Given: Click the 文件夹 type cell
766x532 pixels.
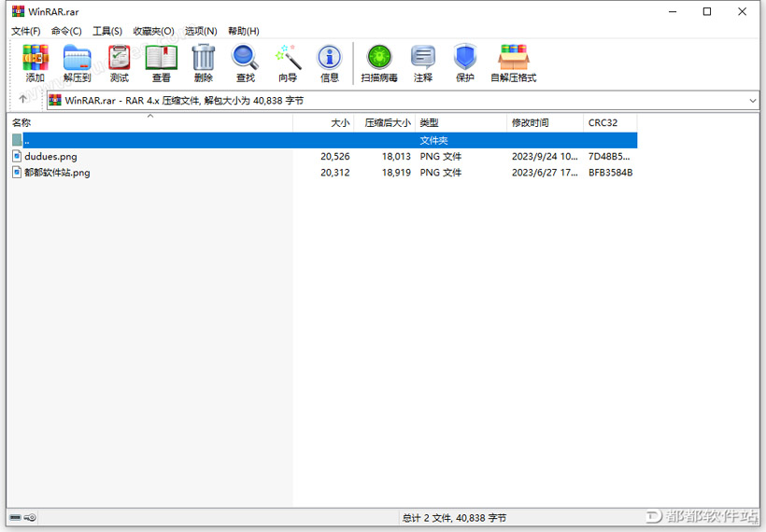Looking at the screenshot, I should tap(433, 141).
